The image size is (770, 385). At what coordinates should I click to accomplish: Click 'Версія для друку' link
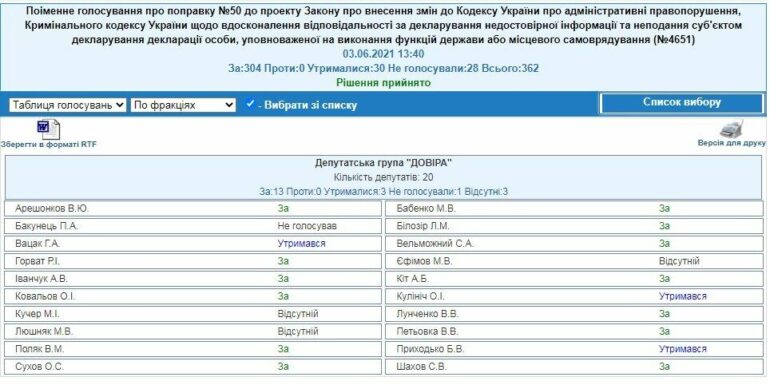[x=731, y=143]
